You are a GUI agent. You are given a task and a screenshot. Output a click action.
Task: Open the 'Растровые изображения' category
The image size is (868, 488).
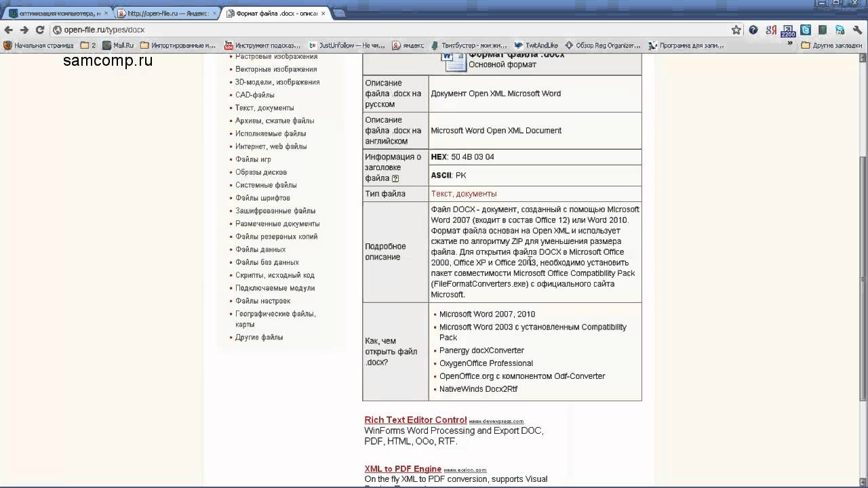[x=276, y=56]
